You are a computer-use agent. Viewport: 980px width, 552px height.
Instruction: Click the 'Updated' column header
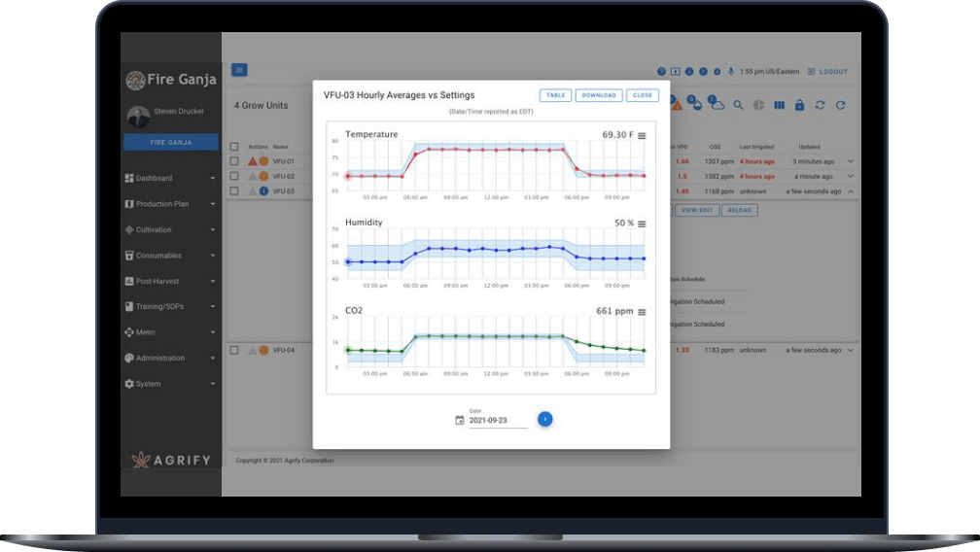pos(809,148)
